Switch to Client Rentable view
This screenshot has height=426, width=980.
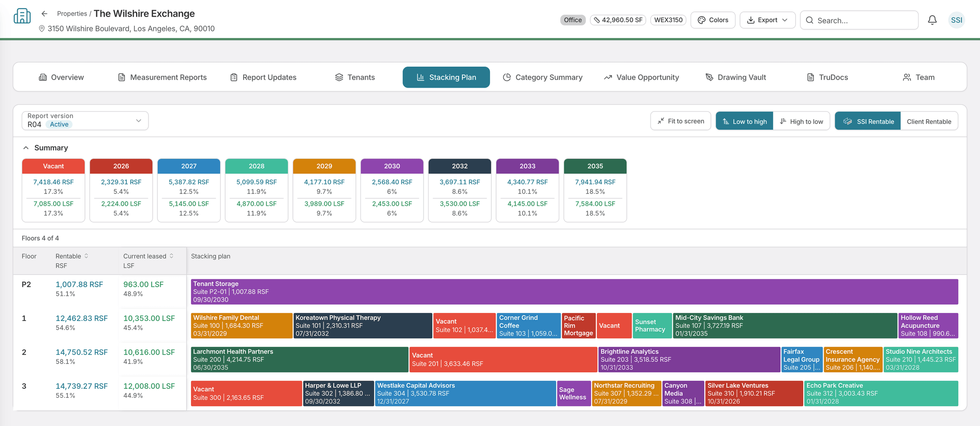(929, 121)
